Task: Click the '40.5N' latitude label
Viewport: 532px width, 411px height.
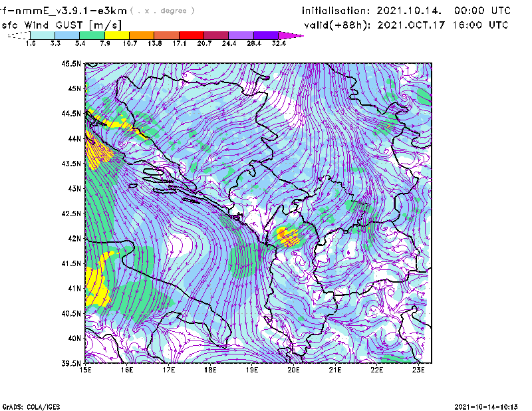Action: click(72, 313)
